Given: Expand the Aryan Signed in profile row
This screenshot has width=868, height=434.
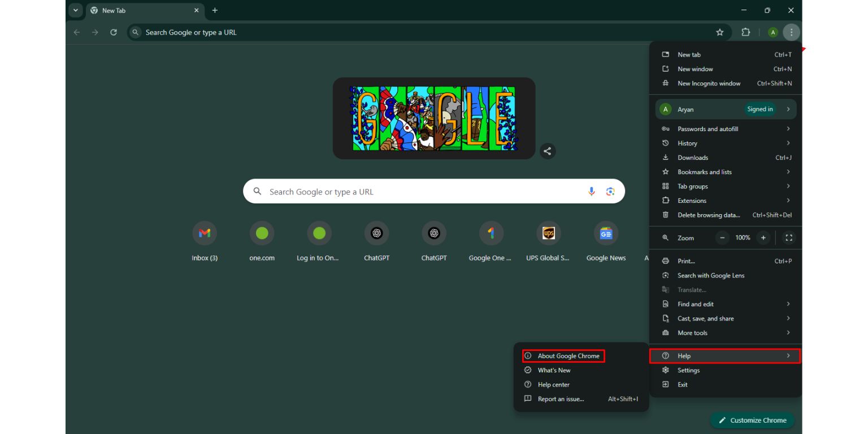Looking at the screenshot, I should click(x=726, y=109).
